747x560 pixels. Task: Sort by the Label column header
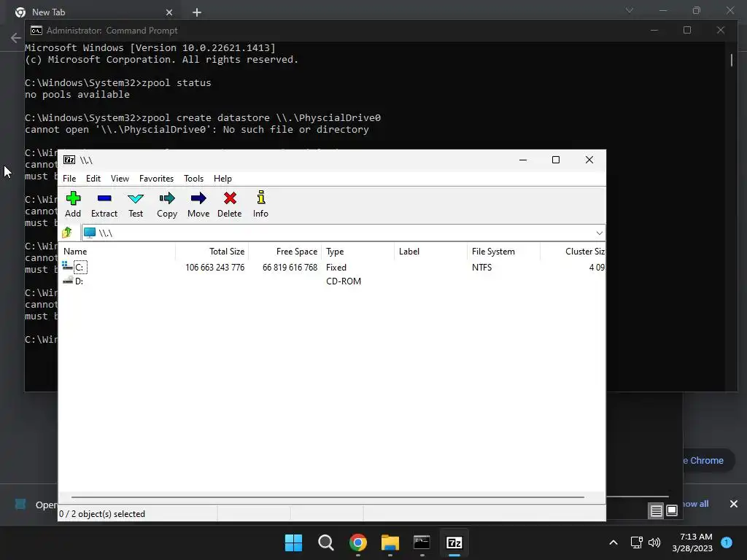pyautogui.click(x=430, y=252)
